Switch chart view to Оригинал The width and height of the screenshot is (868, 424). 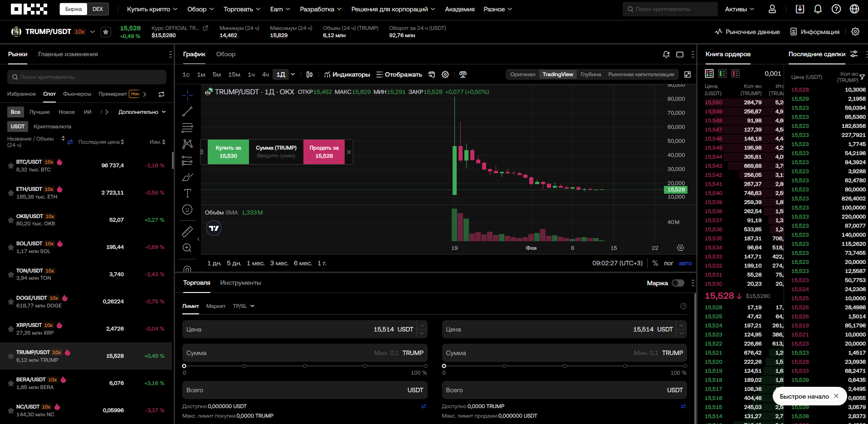pos(522,74)
